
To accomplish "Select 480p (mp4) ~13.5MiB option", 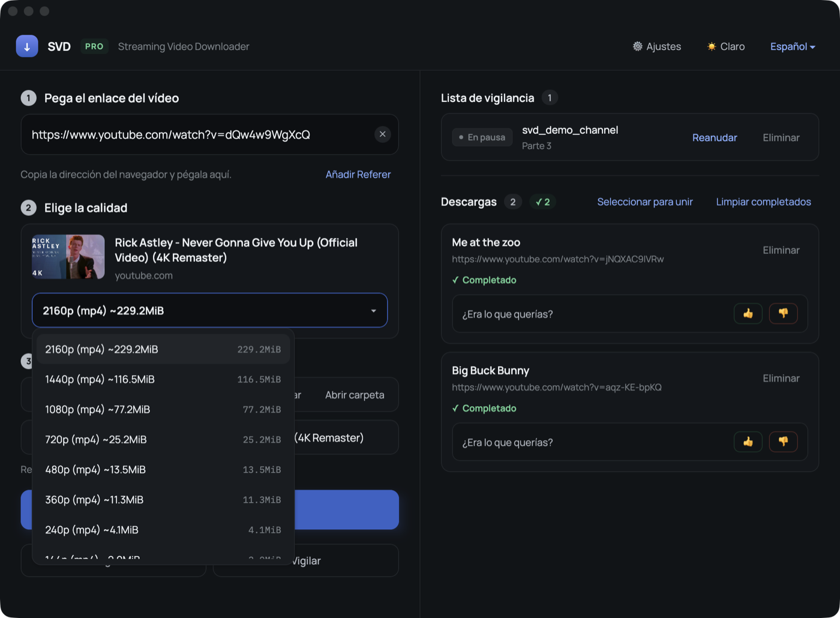I will (163, 469).
